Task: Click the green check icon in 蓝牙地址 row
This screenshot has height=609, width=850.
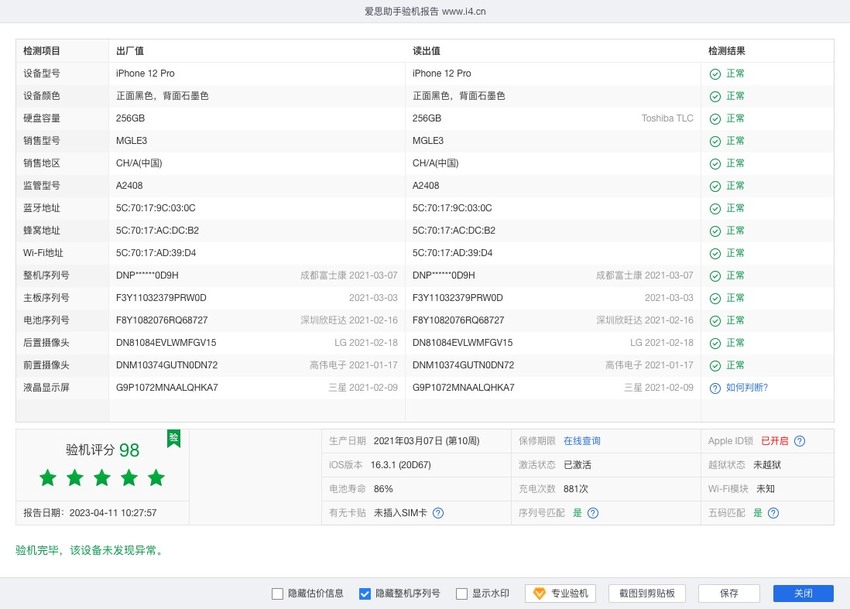Action: [715, 208]
